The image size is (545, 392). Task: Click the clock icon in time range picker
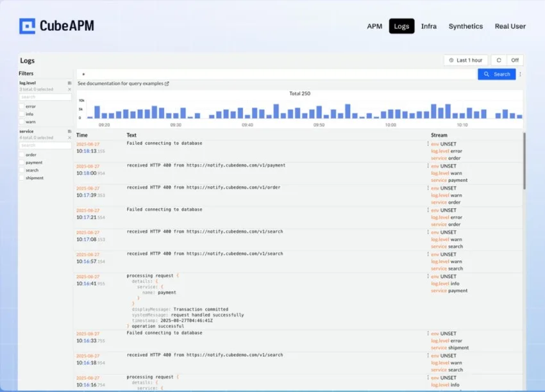pos(451,60)
